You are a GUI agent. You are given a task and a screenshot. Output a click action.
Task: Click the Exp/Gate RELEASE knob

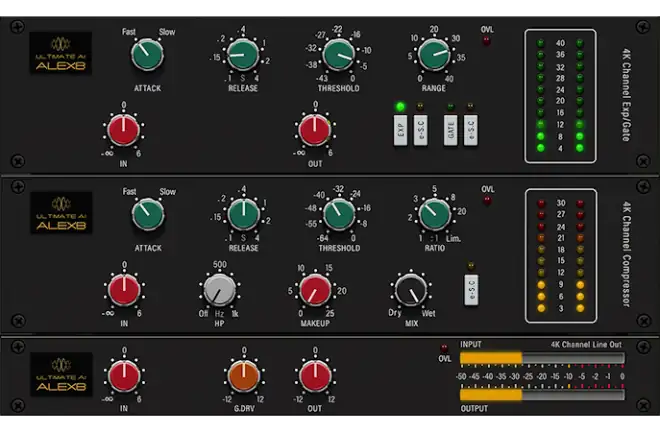[242, 55]
